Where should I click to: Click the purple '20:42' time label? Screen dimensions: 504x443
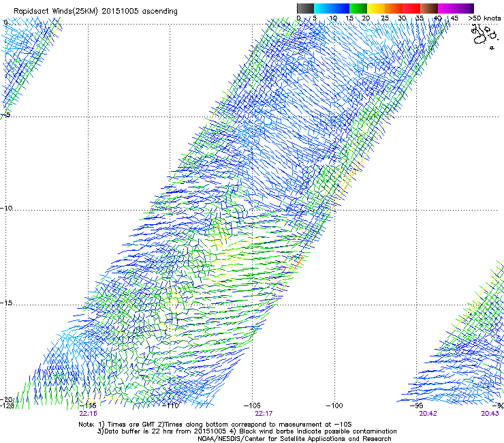pyautogui.click(x=428, y=414)
